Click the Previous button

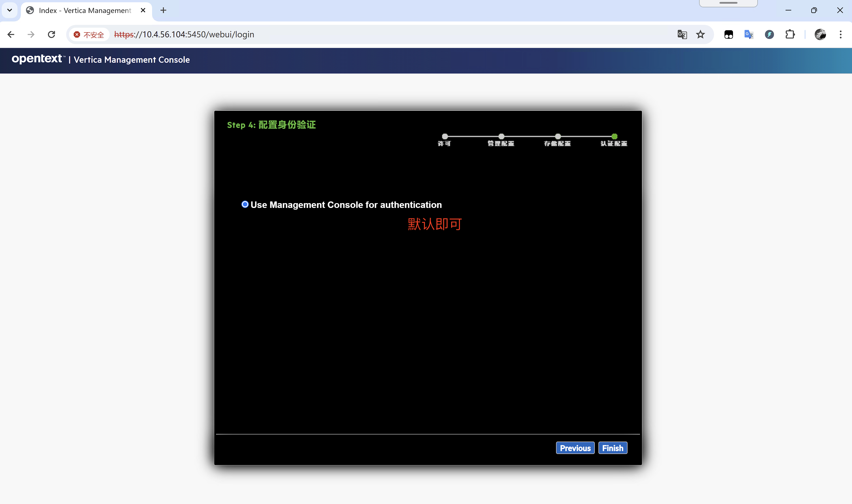[x=575, y=448]
